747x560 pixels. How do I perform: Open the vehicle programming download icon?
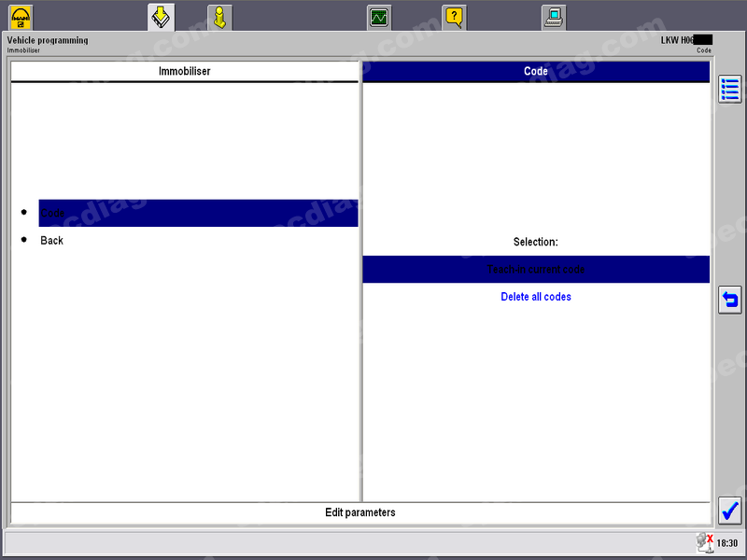coord(161,17)
